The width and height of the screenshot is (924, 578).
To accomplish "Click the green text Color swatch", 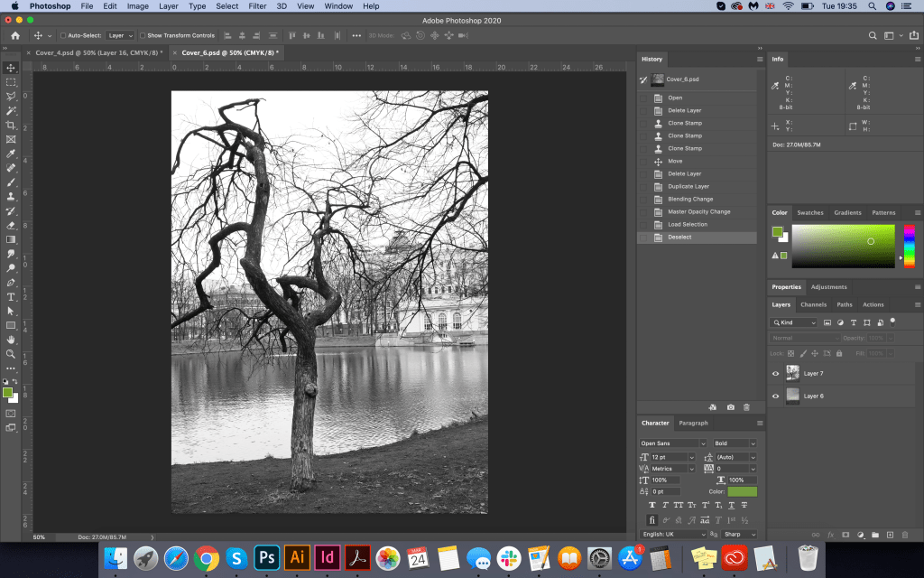I will (743, 491).
